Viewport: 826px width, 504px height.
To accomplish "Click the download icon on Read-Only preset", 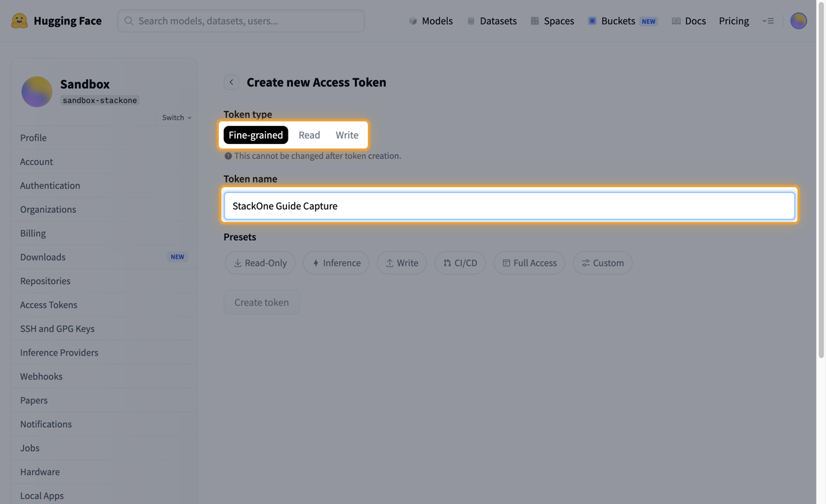I will (x=237, y=263).
